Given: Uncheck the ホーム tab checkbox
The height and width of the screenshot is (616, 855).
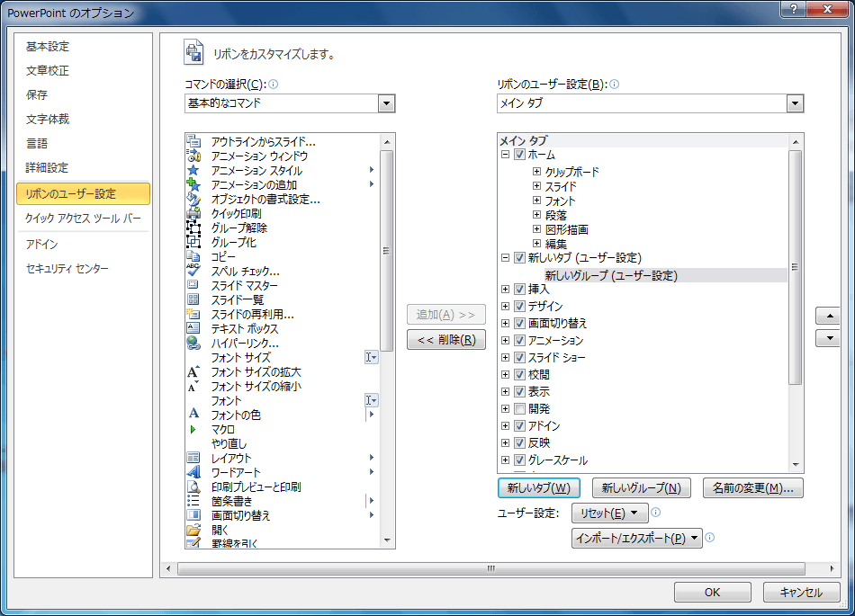Looking at the screenshot, I should (519, 155).
